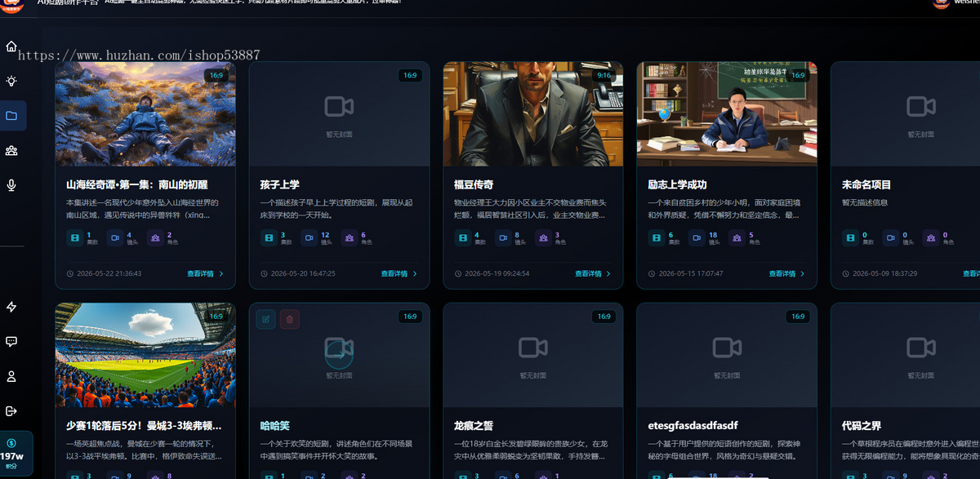Click the 16:9 ratio badge on 龙痕之誓 card
The width and height of the screenshot is (980, 479).
(x=604, y=317)
